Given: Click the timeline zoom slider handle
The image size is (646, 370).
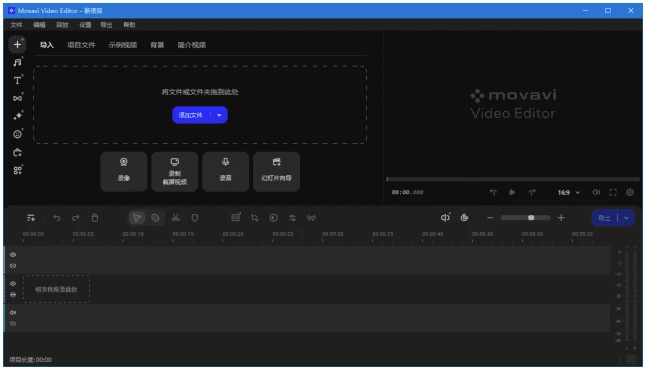Looking at the screenshot, I should [531, 218].
